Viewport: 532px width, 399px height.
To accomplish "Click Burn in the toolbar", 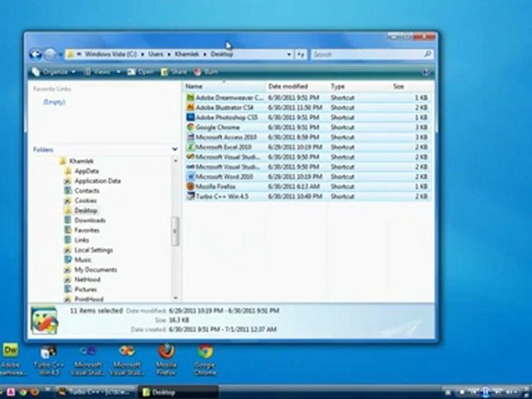I will [x=206, y=72].
